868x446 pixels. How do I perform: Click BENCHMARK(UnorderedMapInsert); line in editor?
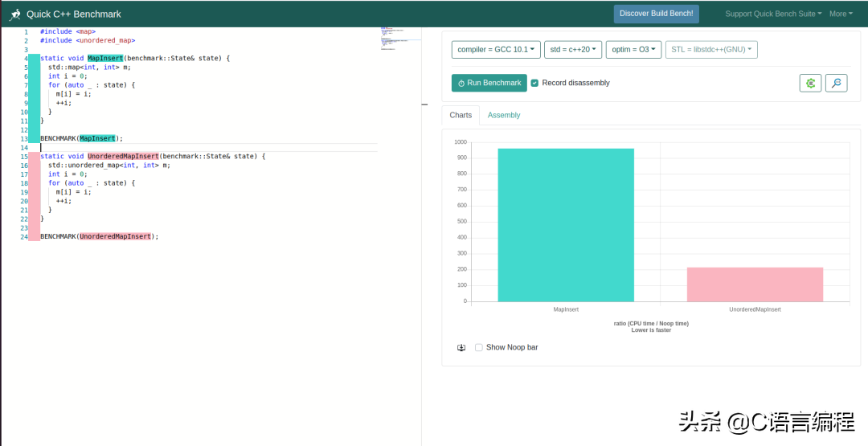pyautogui.click(x=99, y=236)
